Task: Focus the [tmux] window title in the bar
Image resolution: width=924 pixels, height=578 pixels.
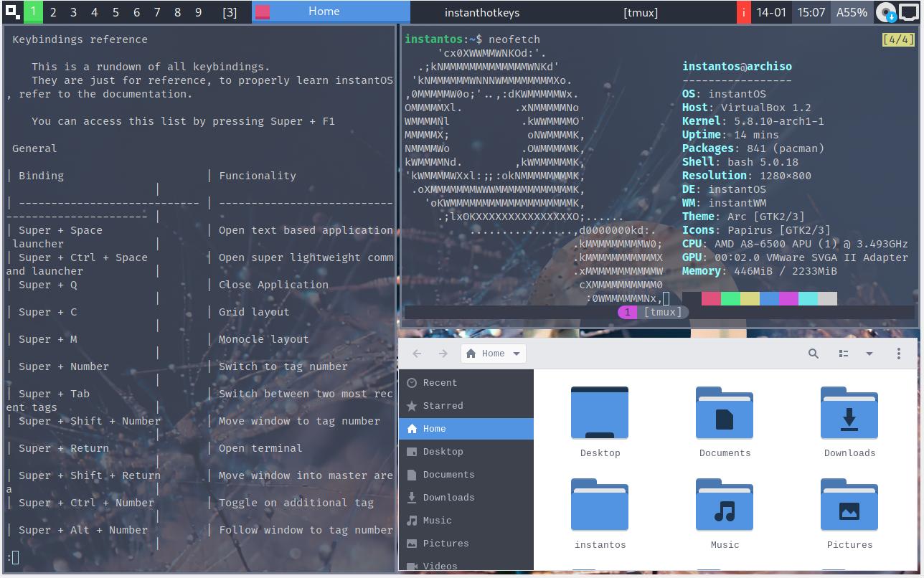Action: (x=641, y=12)
